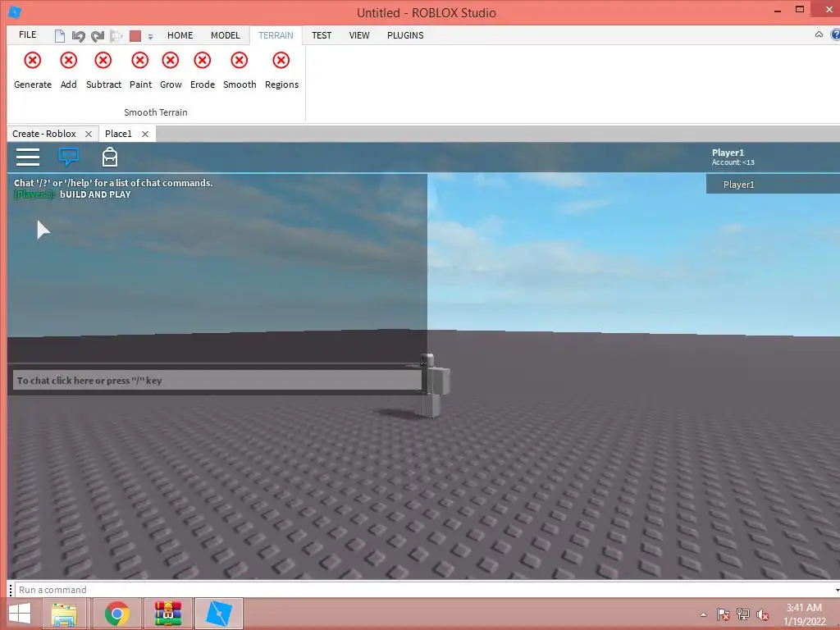Select the Add terrain tool
Viewport: 840px width, 630px height.
69,71
